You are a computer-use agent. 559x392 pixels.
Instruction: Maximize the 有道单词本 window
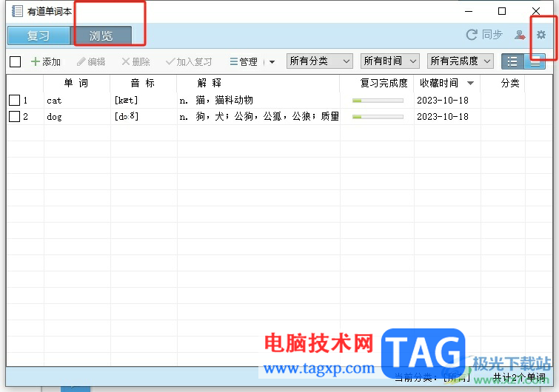(502, 11)
